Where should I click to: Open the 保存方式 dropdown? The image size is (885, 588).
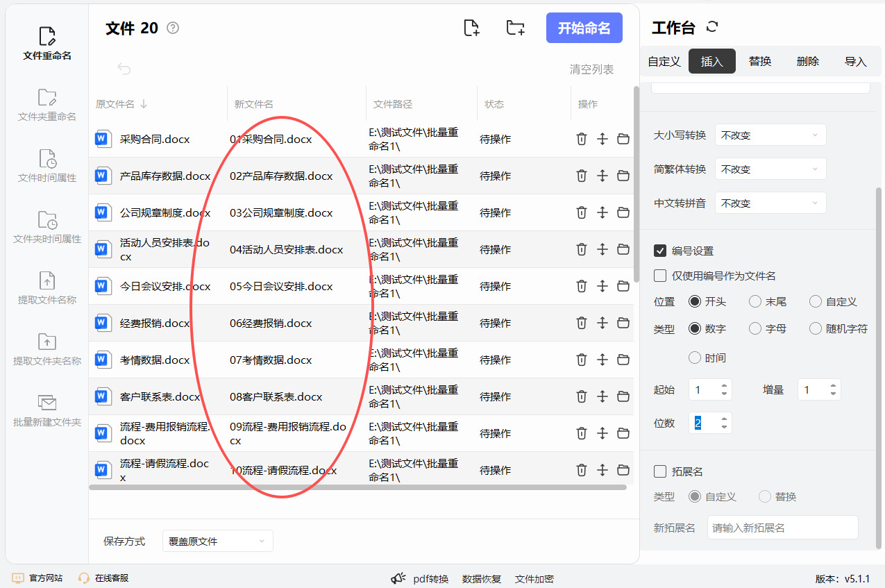[217, 541]
